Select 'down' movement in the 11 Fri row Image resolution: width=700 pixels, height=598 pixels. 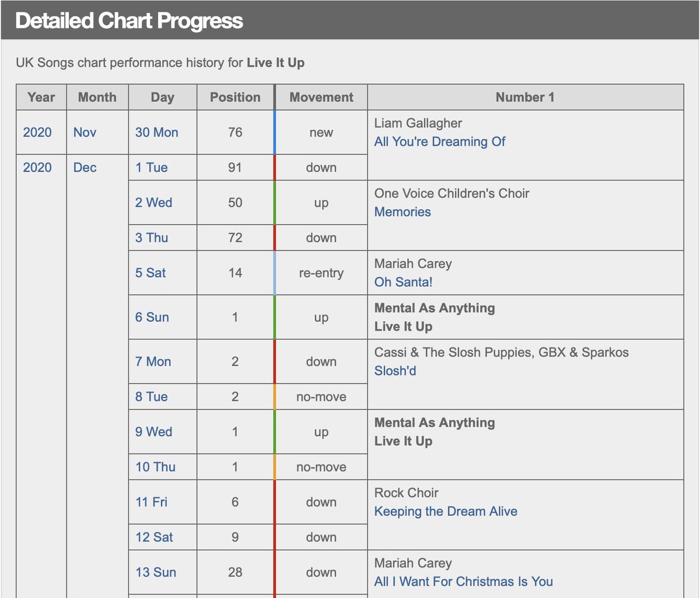(321, 502)
